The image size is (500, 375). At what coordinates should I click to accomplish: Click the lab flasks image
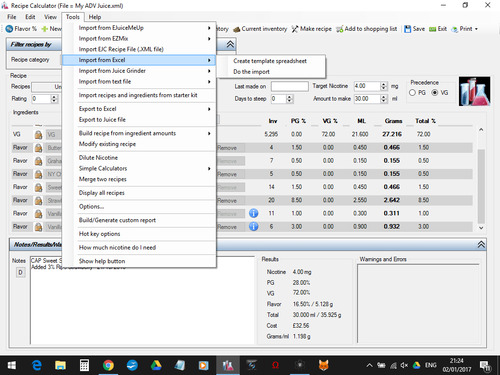click(x=474, y=91)
